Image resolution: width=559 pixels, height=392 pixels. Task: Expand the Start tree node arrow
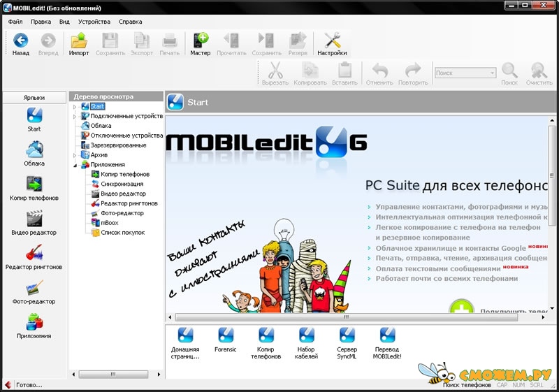pyautogui.click(x=75, y=106)
